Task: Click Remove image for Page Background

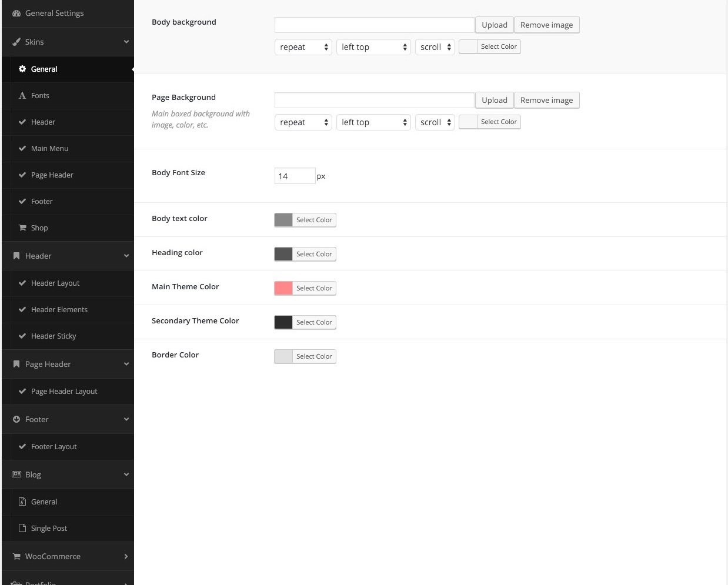Action: tap(546, 100)
